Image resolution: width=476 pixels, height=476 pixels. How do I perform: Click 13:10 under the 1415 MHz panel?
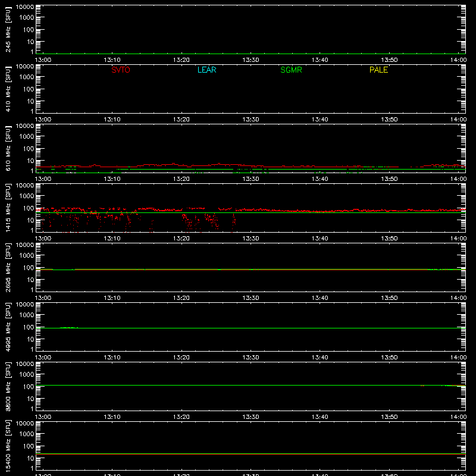coord(112,239)
